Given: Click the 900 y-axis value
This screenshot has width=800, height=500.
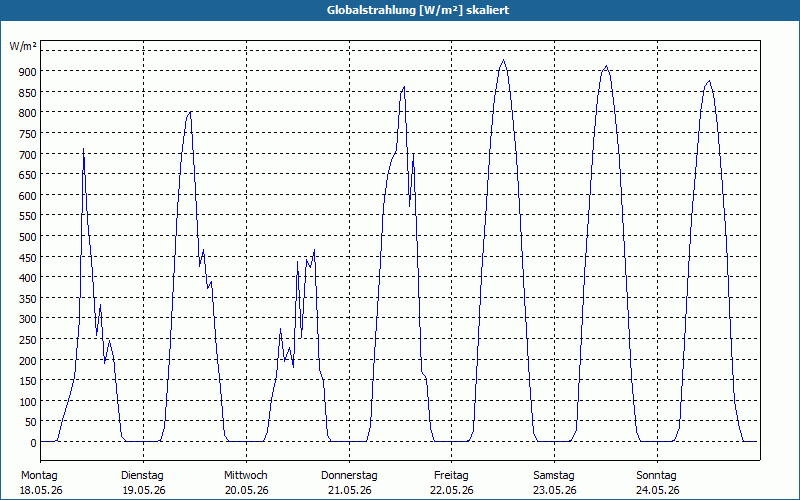Looking at the screenshot, I should tap(28, 72).
